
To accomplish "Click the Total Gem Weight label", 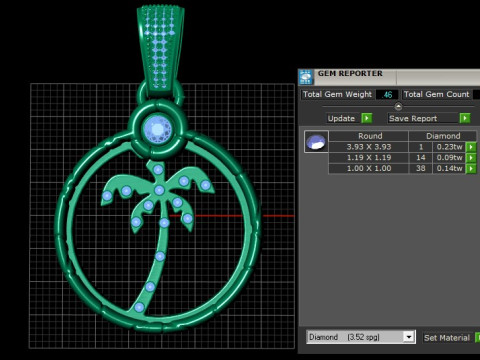I will coord(337,94).
